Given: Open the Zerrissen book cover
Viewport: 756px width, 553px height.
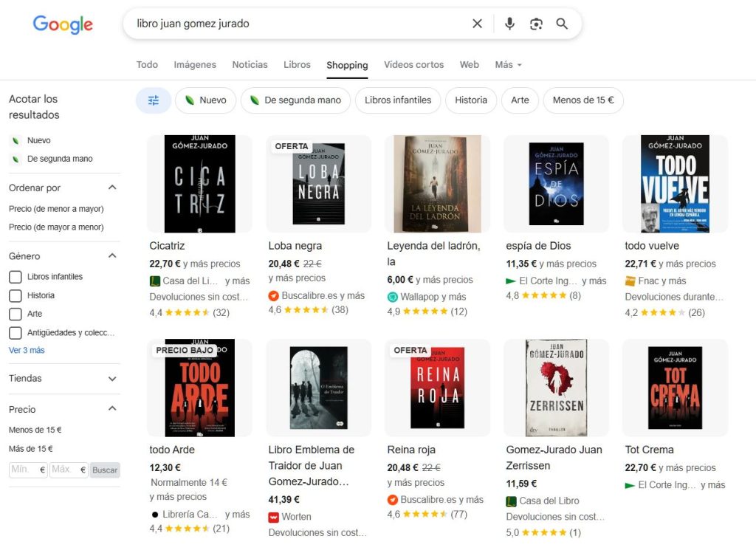Looking at the screenshot, I should [557, 388].
